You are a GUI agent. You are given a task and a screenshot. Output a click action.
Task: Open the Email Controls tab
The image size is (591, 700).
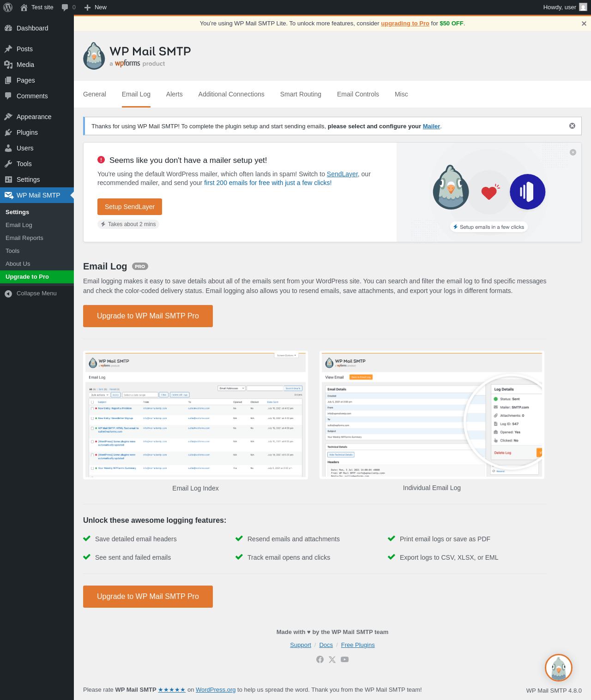pyautogui.click(x=358, y=94)
